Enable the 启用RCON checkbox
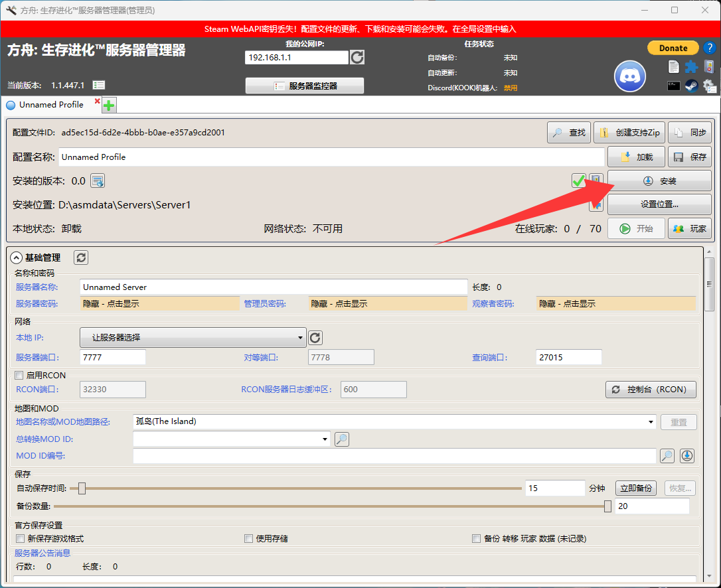The height and width of the screenshot is (588, 721). tap(19, 376)
